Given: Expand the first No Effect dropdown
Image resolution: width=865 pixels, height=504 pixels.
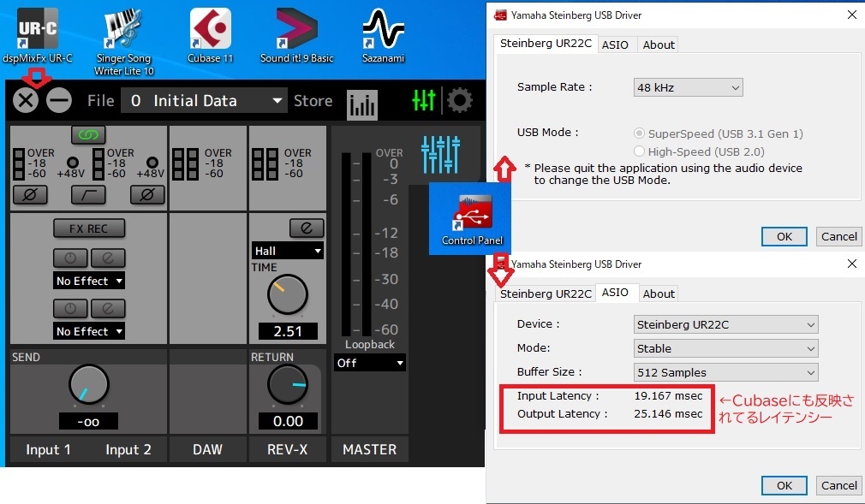Looking at the screenshot, I should point(89,281).
